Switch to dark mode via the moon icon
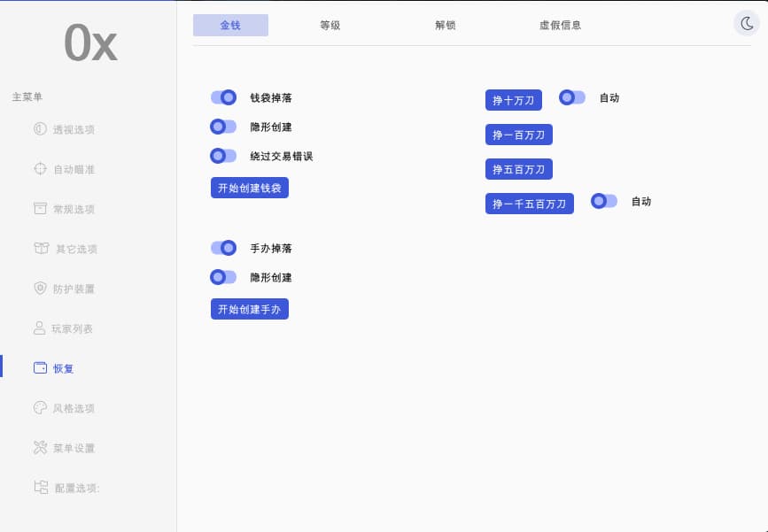This screenshot has width=768, height=532. click(x=747, y=23)
